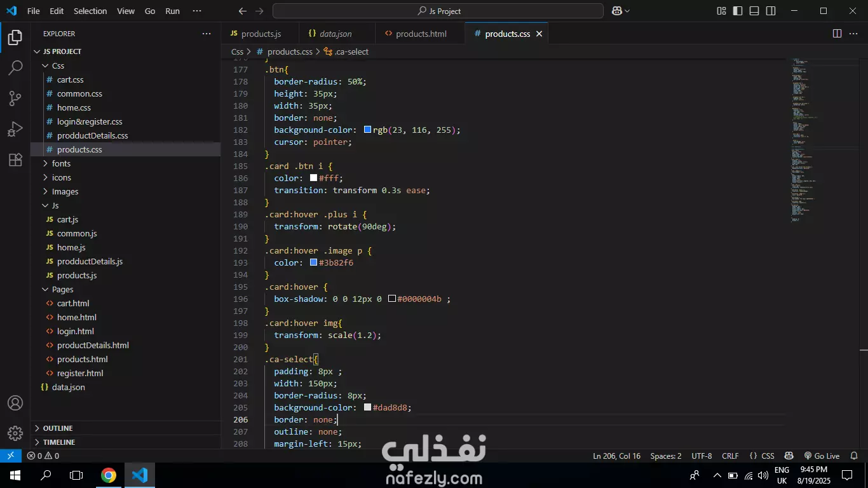The image size is (868, 488).
Task: Click the notifications bell in status bar
Action: click(x=854, y=456)
